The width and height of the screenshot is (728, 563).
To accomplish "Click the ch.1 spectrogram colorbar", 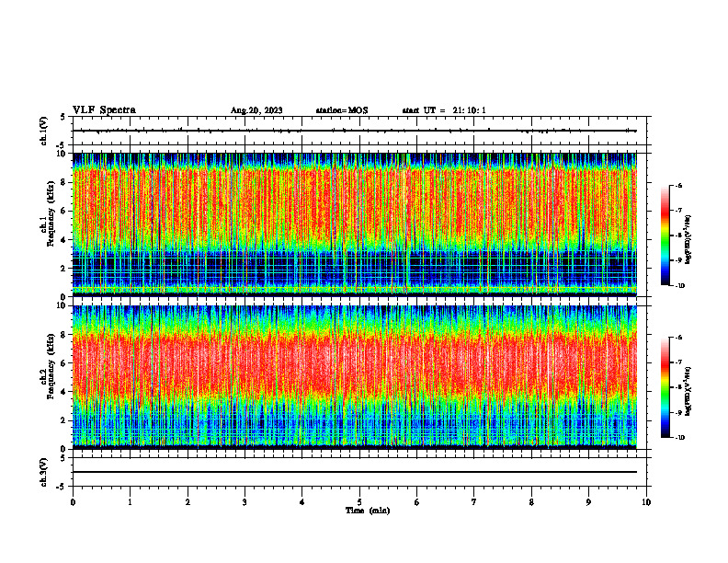I will pos(665,236).
